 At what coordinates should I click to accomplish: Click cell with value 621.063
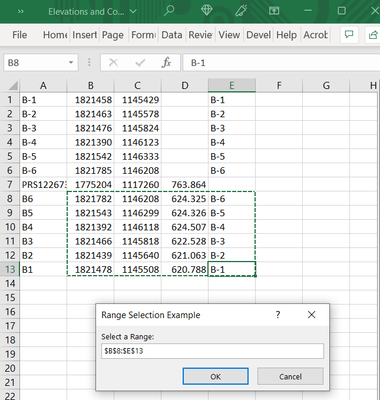pos(185,255)
